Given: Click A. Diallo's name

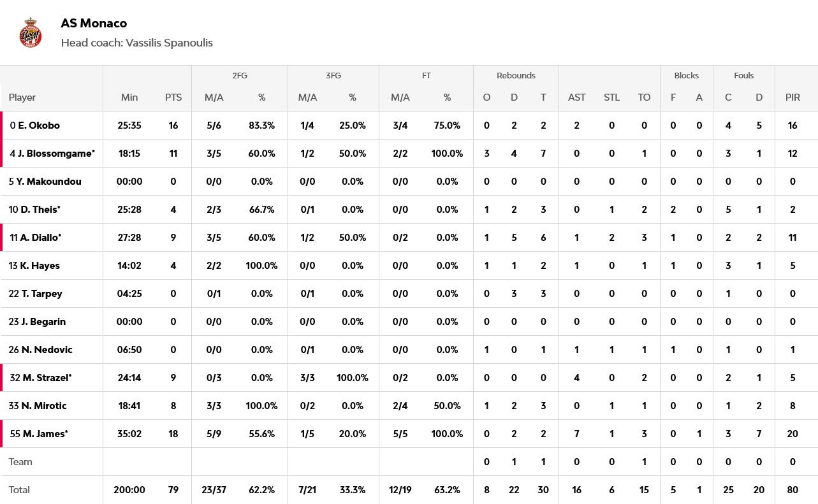Looking at the screenshot, I should [x=40, y=238].
